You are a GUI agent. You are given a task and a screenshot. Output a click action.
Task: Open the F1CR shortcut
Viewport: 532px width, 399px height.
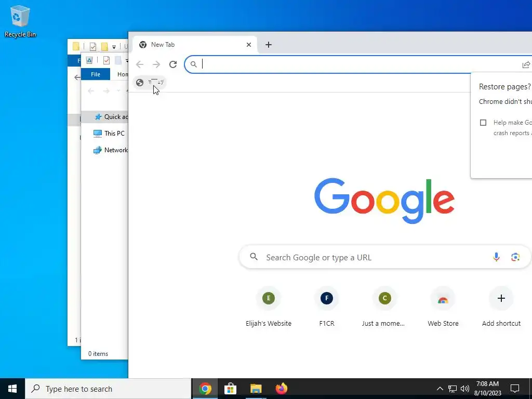(327, 307)
